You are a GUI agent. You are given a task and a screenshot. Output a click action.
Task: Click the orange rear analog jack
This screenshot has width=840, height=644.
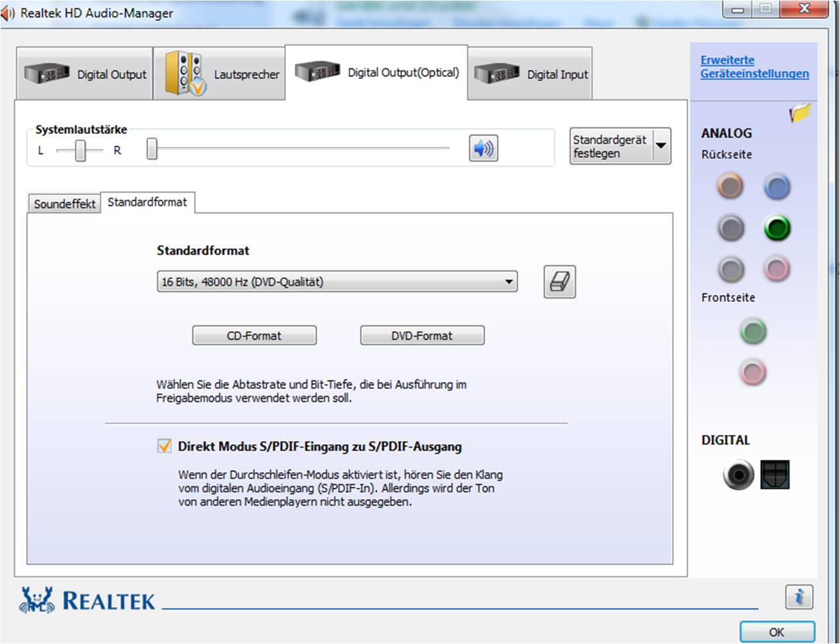[x=730, y=186]
